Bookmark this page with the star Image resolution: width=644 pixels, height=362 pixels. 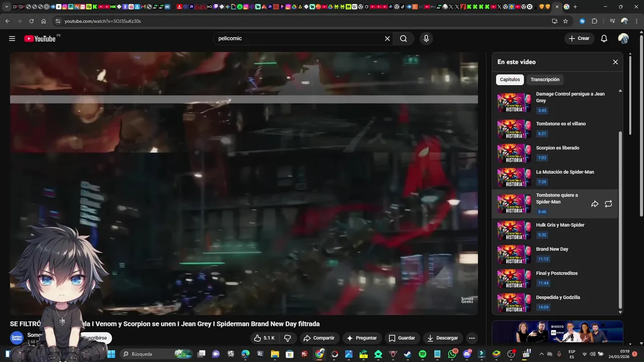566,21
